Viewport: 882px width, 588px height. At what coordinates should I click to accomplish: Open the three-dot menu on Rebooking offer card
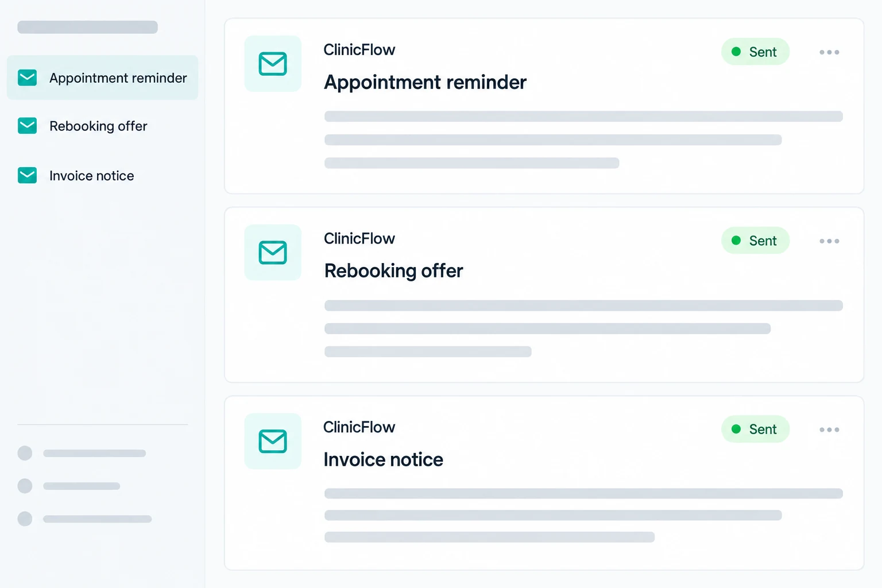829,241
